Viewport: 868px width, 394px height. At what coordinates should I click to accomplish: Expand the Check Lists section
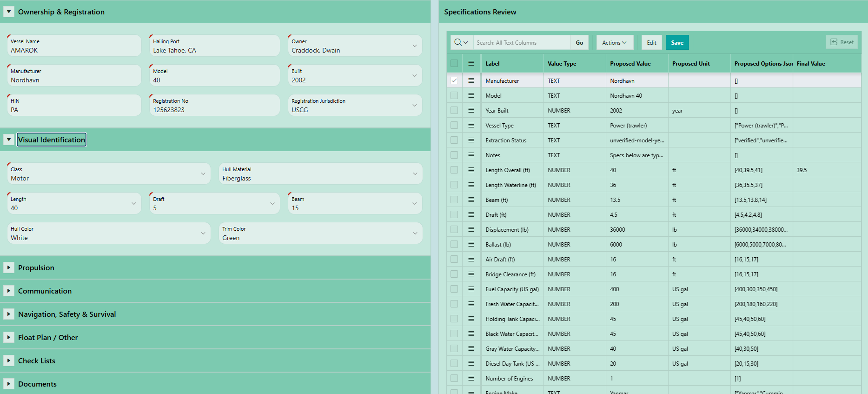pos(8,361)
